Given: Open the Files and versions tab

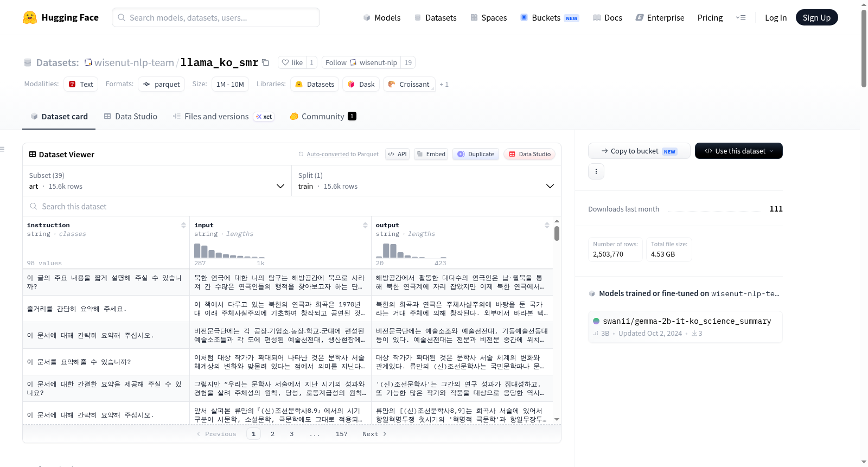Looking at the screenshot, I should pos(223,116).
